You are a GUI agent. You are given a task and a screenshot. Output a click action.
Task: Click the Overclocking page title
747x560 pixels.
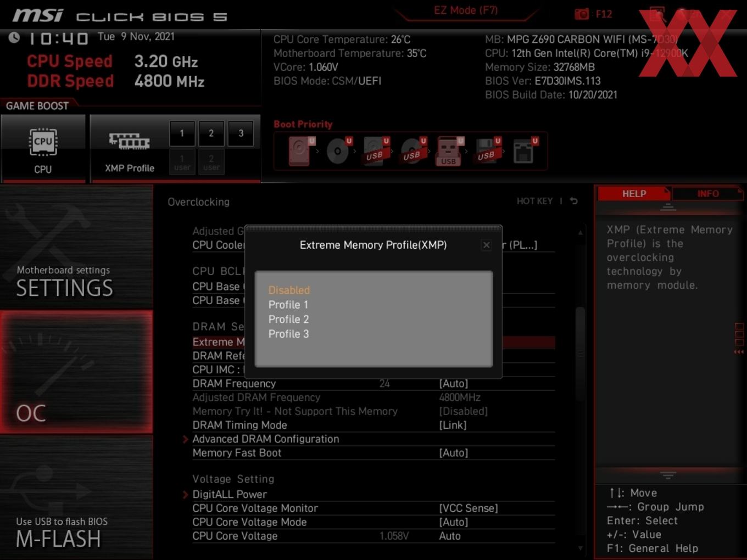199,201
